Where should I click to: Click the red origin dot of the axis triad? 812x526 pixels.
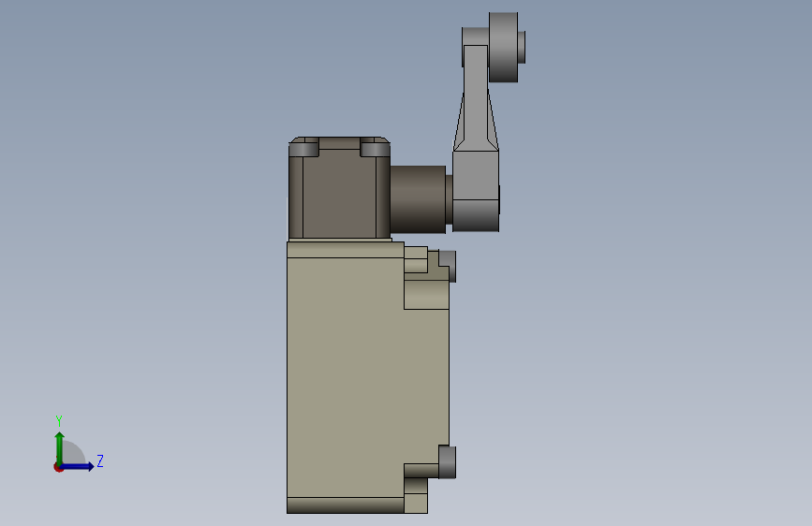pos(58,468)
